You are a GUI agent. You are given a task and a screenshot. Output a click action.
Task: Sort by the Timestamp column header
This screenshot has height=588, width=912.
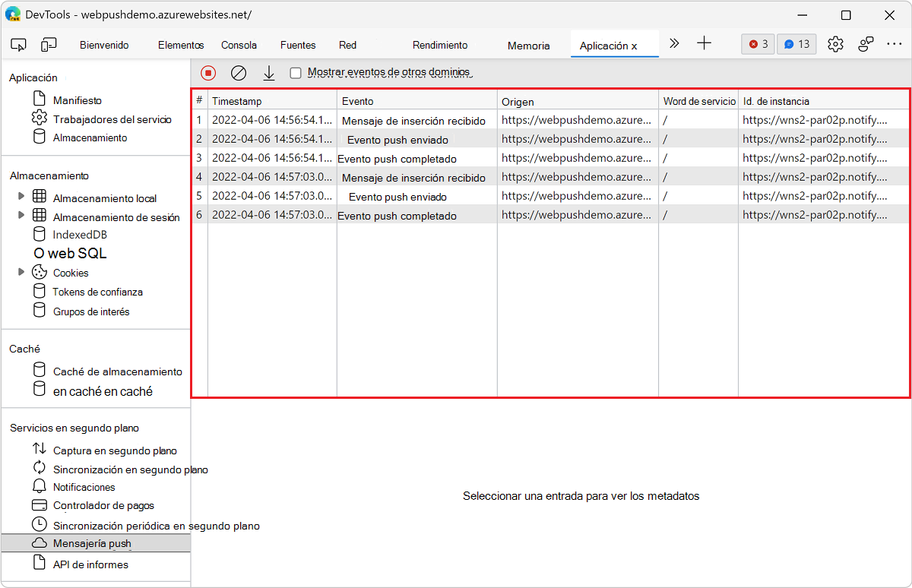(x=272, y=100)
